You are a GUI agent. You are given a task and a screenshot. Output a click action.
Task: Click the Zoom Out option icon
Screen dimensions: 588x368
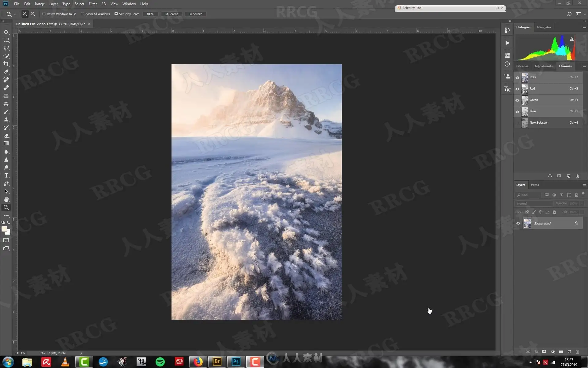click(33, 14)
